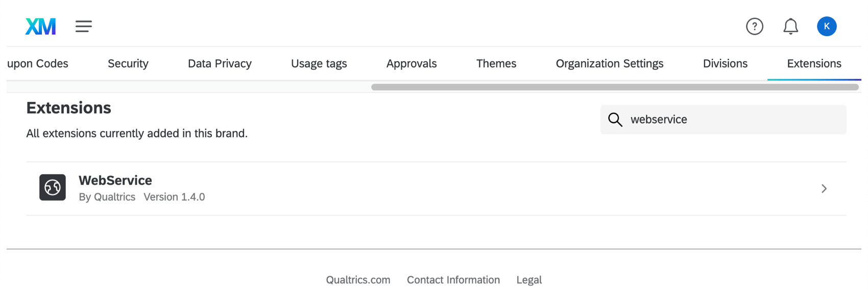Expand the WebService row chevron
The image size is (868, 291).
824,189
